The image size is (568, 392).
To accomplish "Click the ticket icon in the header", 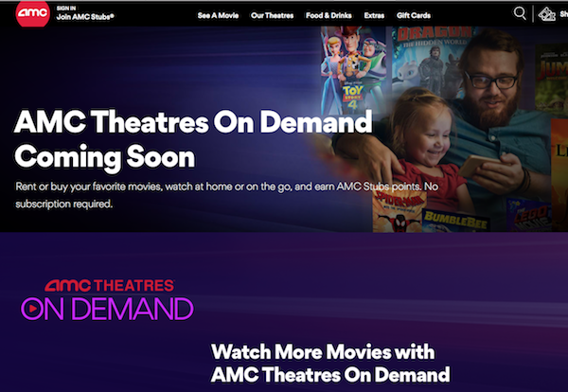I will click(x=546, y=14).
